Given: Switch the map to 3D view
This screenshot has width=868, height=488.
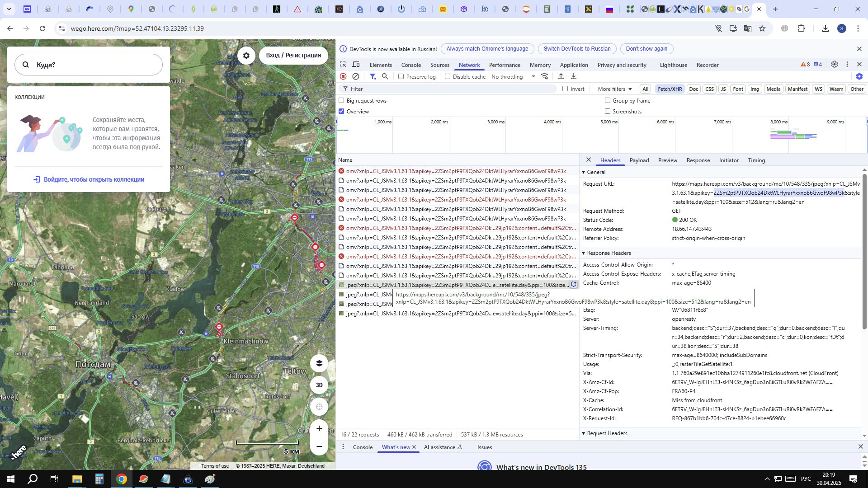Looking at the screenshot, I should click(x=319, y=385).
